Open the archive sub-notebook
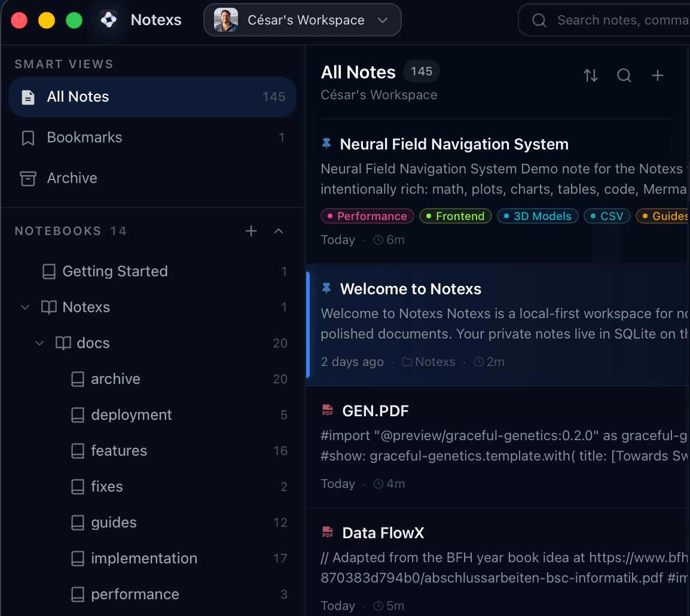The height and width of the screenshot is (616, 690). (152, 379)
